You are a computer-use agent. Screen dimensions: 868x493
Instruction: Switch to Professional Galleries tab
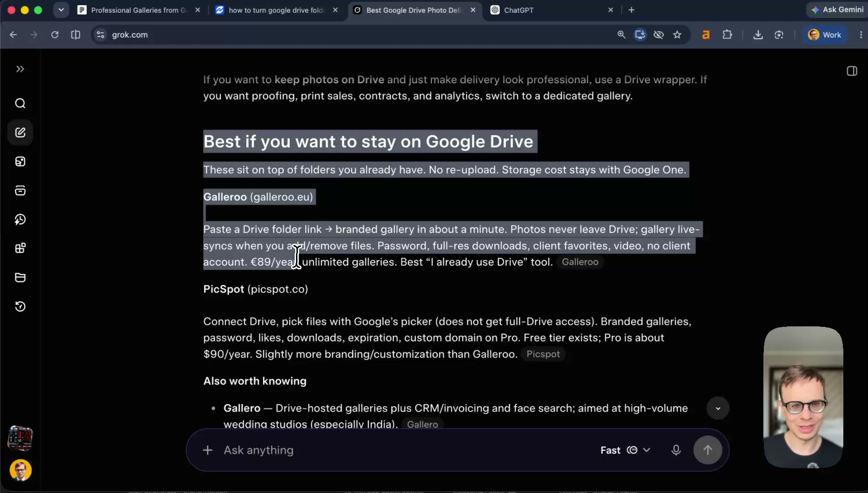point(139,10)
